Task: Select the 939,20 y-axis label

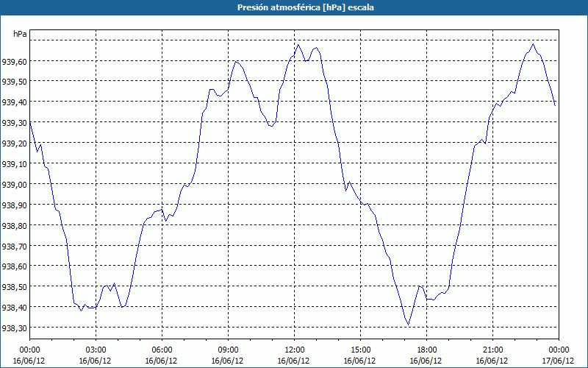Action: pos(14,143)
